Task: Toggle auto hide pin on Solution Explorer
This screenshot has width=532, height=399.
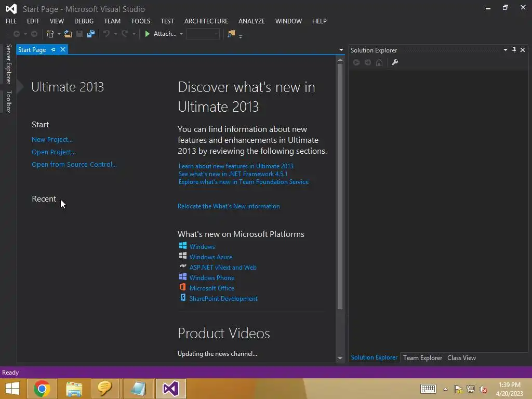Action: [514, 50]
